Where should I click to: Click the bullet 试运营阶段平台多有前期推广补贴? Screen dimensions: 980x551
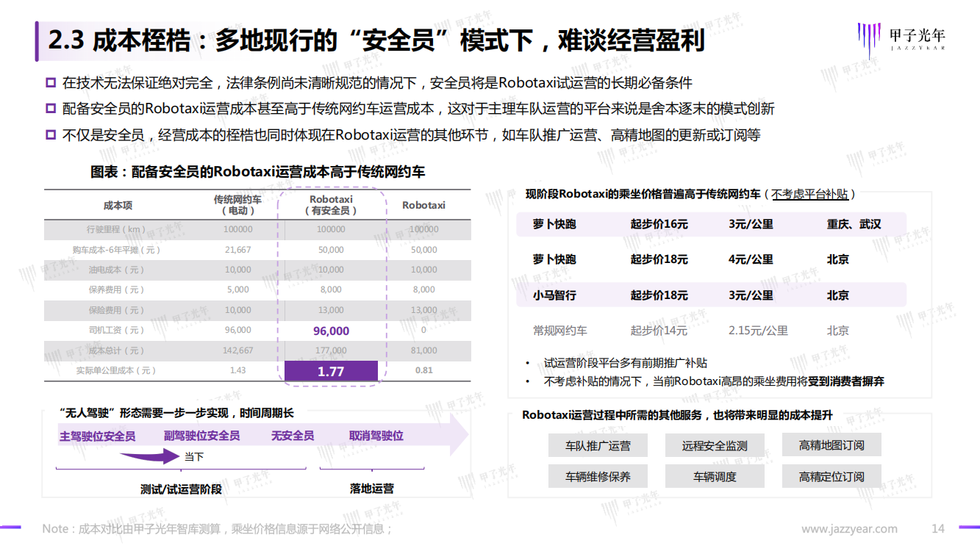[x=626, y=363]
